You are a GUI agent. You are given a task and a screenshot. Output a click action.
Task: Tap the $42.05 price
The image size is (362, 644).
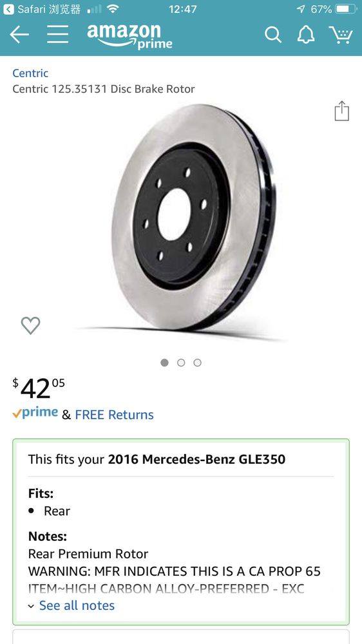(x=38, y=388)
